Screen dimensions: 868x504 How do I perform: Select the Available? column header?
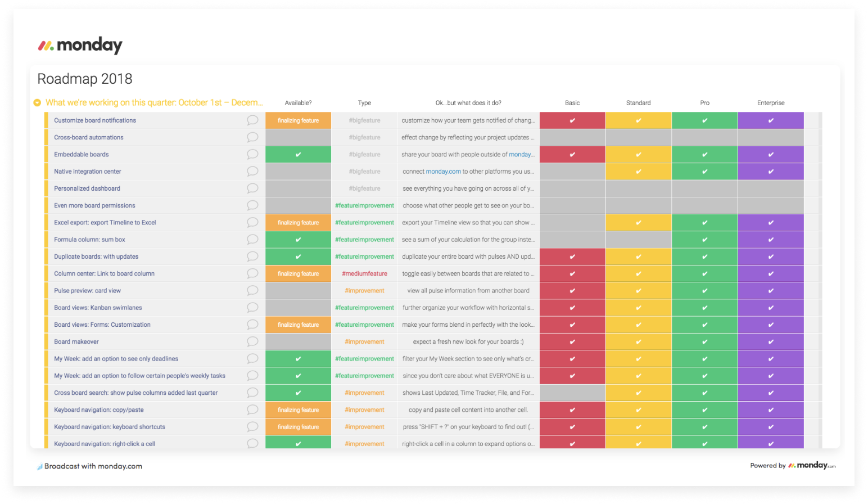pyautogui.click(x=298, y=103)
